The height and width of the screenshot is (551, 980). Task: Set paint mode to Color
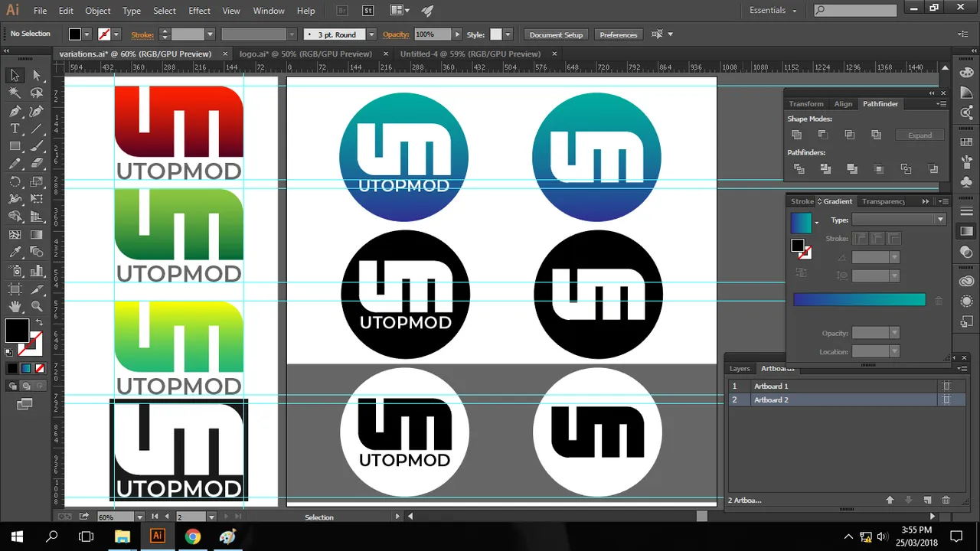click(12, 368)
